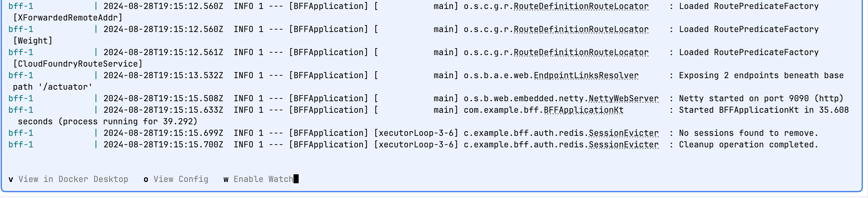This screenshot has height=198, width=868.
Task: Click the 'Cleanup operation completed.' message
Action: (748, 145)
